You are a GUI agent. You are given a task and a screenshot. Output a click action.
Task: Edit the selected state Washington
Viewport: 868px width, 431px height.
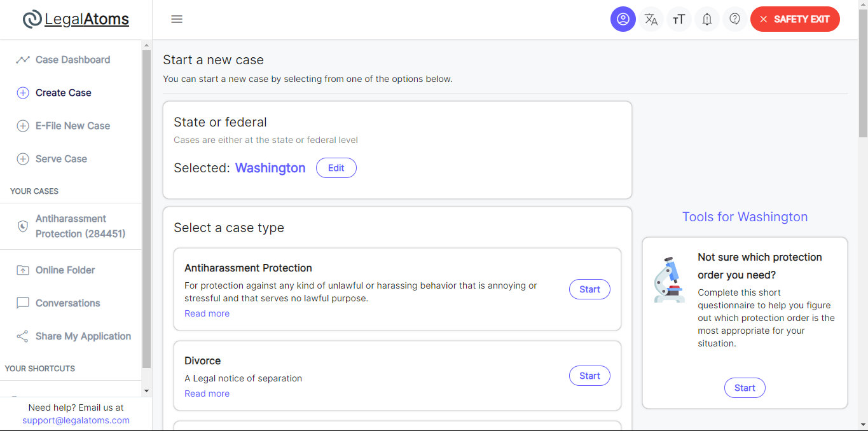tap(336, 168)
